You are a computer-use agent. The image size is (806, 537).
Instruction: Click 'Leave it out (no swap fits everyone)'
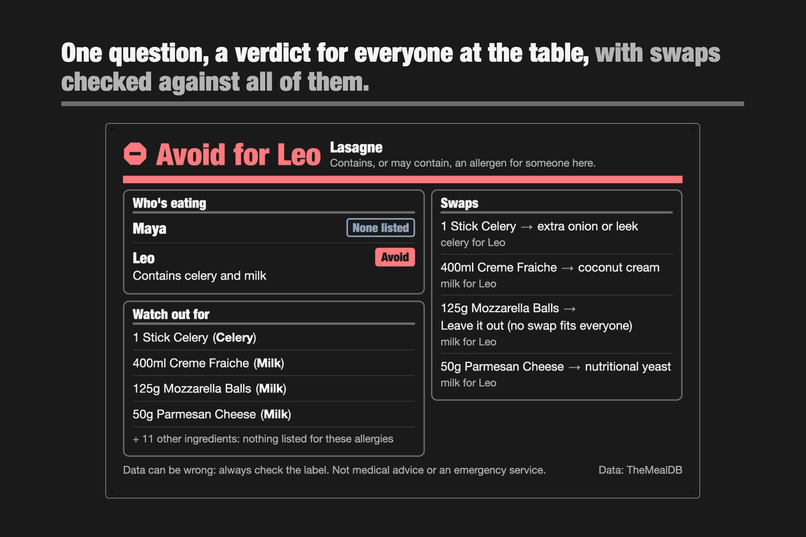[537, 326]
